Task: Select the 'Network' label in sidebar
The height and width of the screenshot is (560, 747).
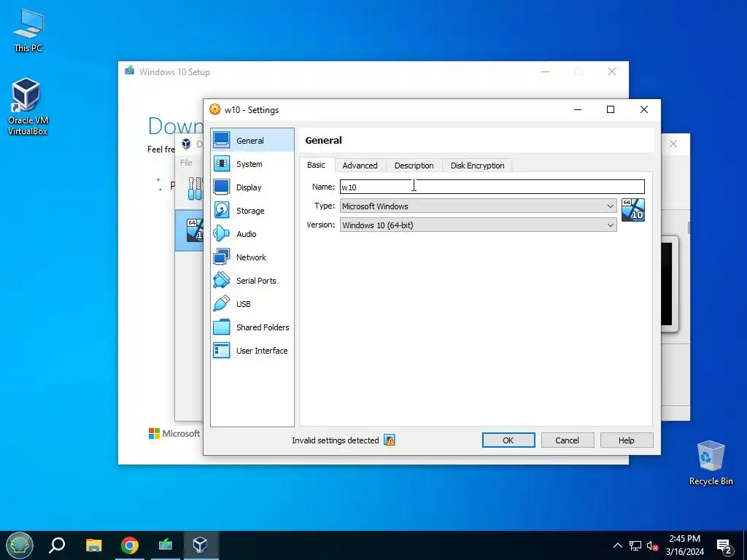Action: point(251,257)
